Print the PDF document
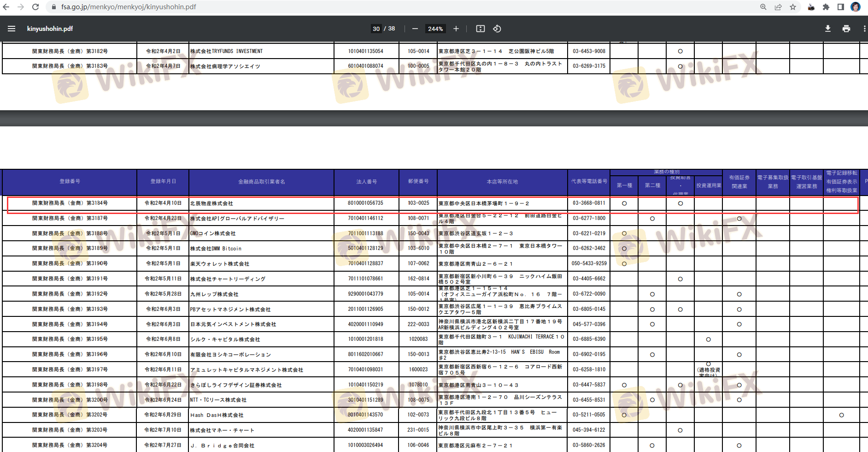 coord(846,29)
